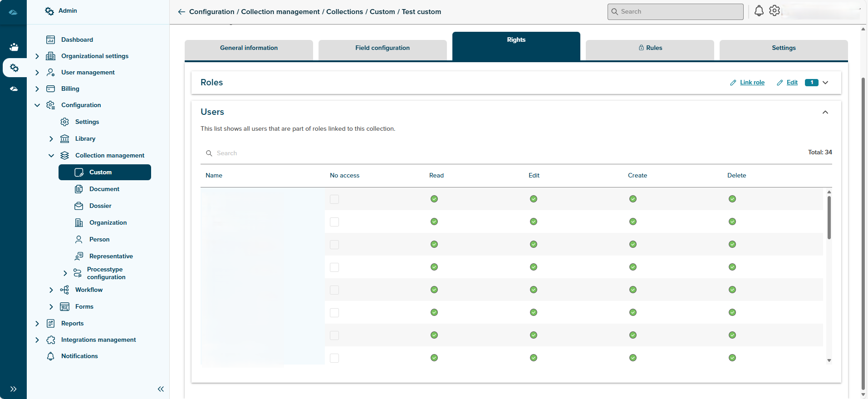Open the Rules tab
The height and width of the screenshot is (399, 868).
point(650,48)
